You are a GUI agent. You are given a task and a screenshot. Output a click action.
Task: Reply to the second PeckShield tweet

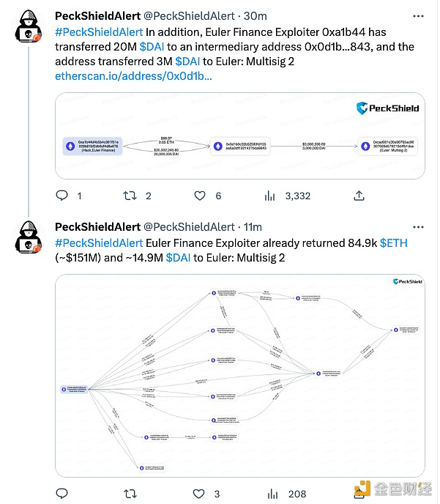coord(62,494)
